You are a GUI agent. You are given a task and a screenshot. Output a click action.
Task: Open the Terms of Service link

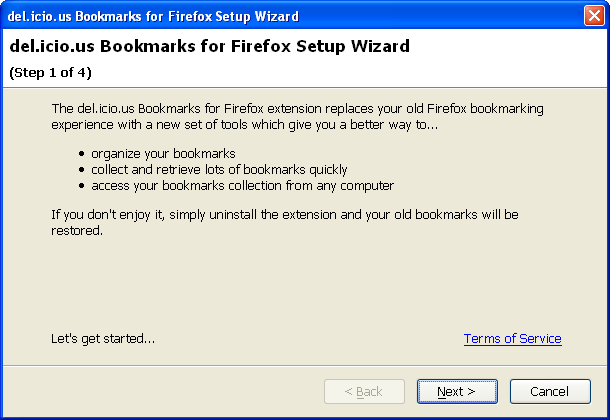point(512,339)
